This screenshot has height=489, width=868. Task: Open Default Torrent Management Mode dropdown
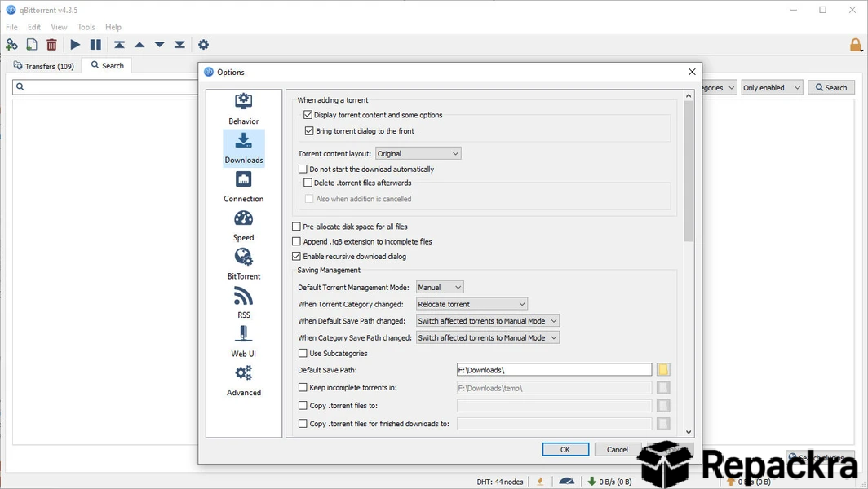click(x=440, y=288)
